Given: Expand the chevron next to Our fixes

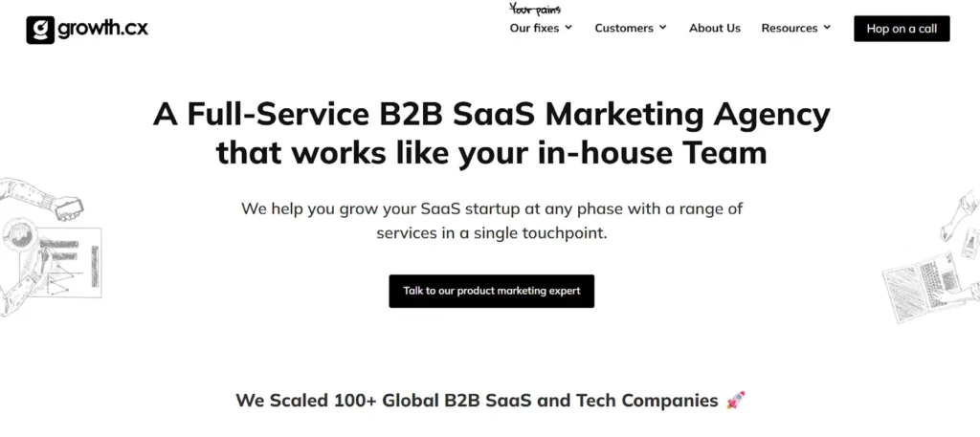Looking at the screenshot, I should point(568,28).
